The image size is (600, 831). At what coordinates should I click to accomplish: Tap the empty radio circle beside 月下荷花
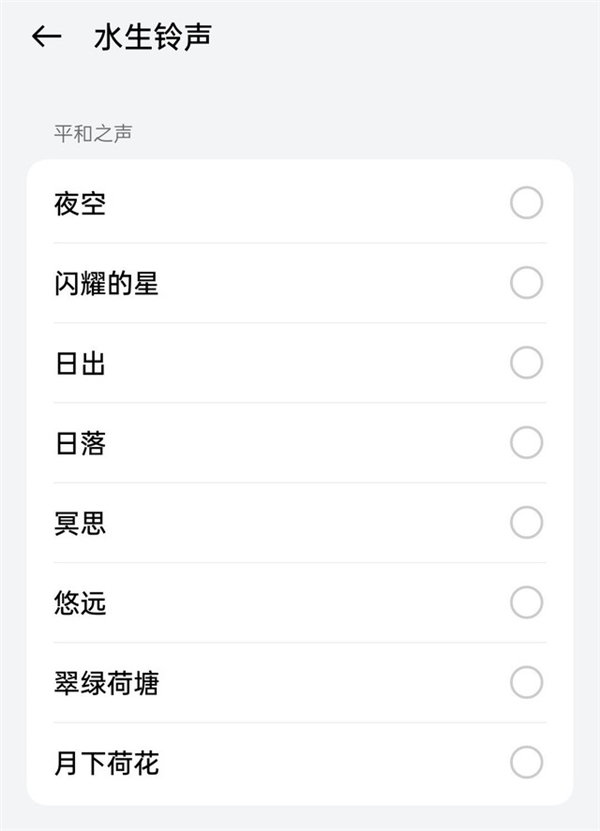tap(524, 761)
